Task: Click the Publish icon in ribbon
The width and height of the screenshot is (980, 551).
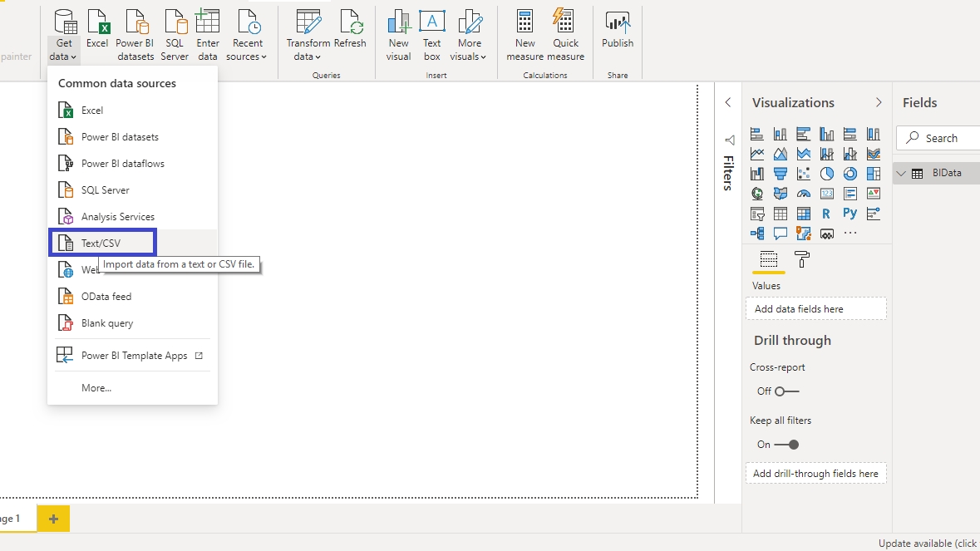Action: [618, 22]
